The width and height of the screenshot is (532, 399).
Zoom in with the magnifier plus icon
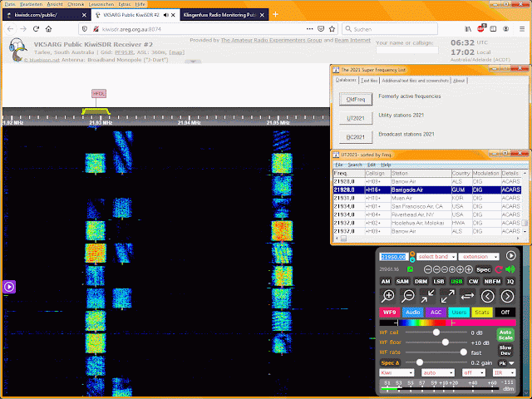coord(388,296)
